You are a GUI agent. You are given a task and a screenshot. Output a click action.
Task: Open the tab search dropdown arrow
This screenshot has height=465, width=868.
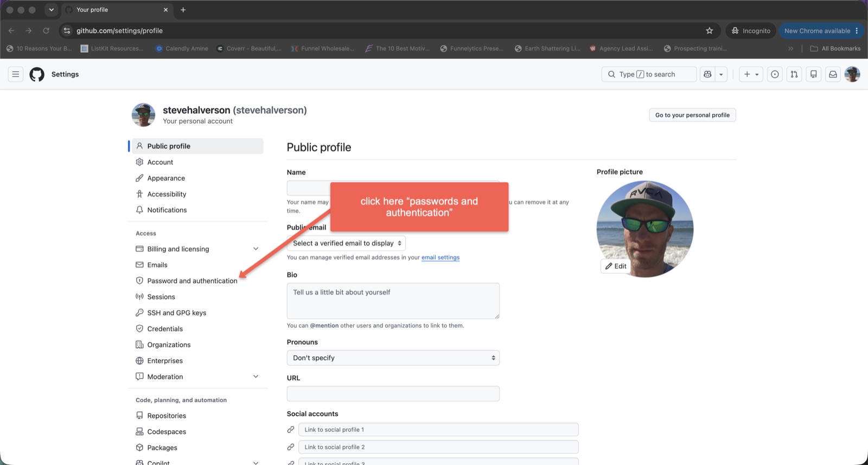pyautogui.click(x=51, y=10)
